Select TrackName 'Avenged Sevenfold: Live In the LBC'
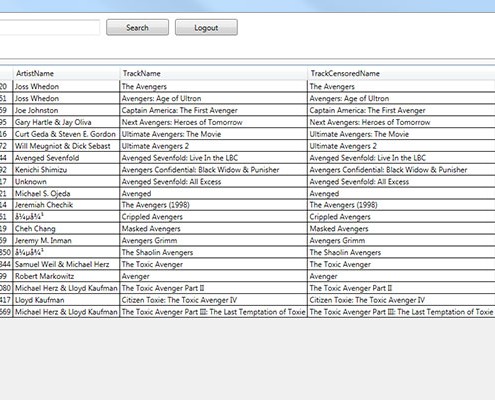This screenshot has width=495, height=400. [213, 158]
